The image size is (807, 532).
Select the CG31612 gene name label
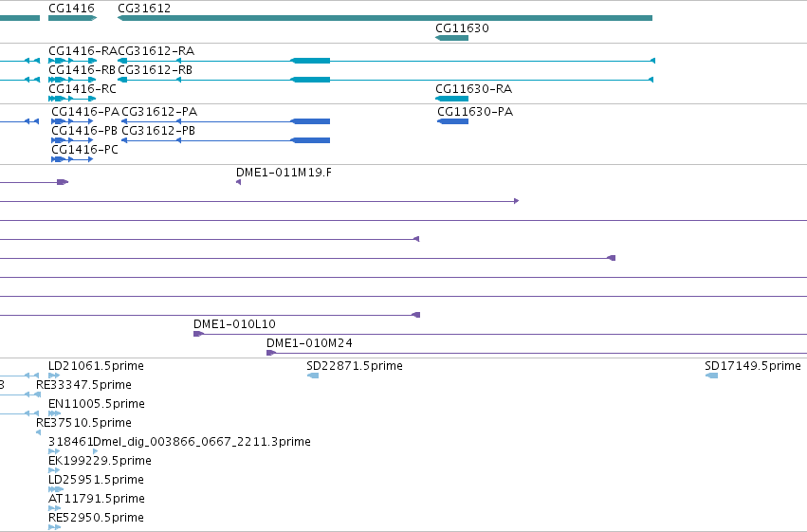point(144,9)
